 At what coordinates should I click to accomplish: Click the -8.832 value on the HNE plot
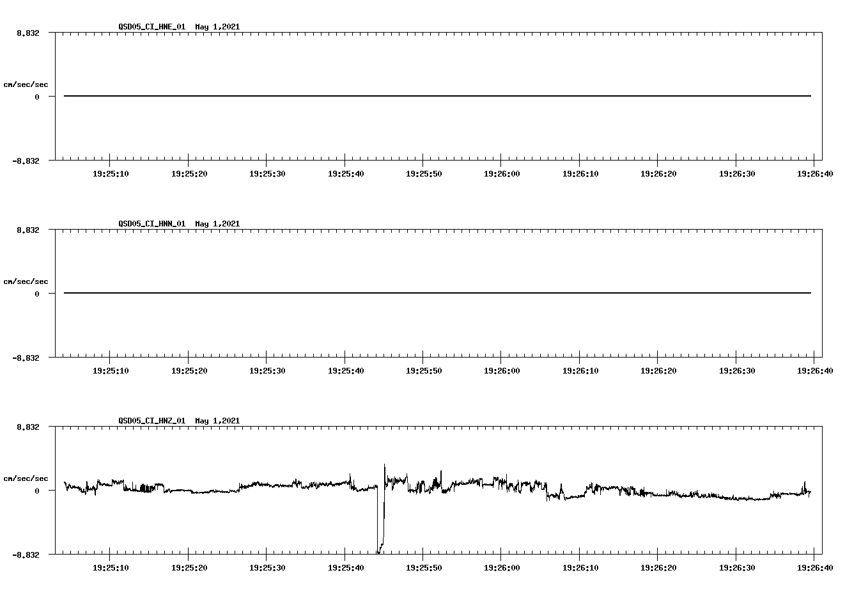27,161
